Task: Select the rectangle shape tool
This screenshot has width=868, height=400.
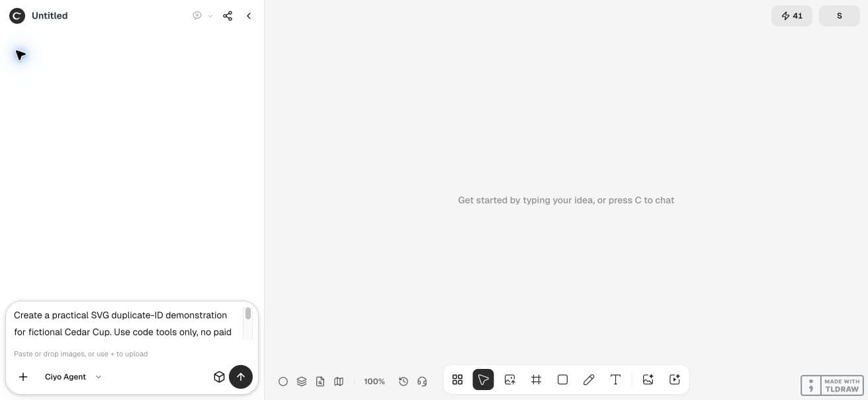Action: tap(563, 380)
